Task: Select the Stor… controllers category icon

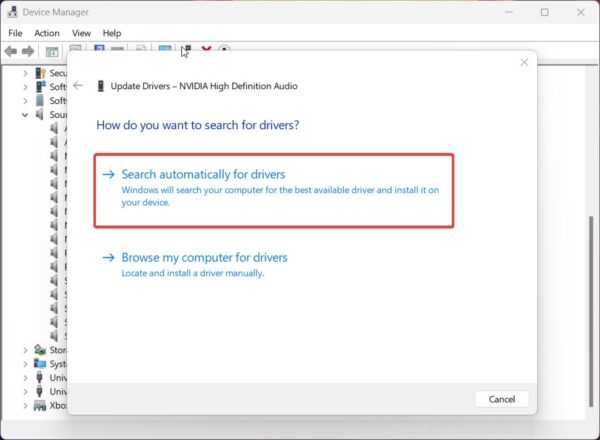Action: [40, 349]
